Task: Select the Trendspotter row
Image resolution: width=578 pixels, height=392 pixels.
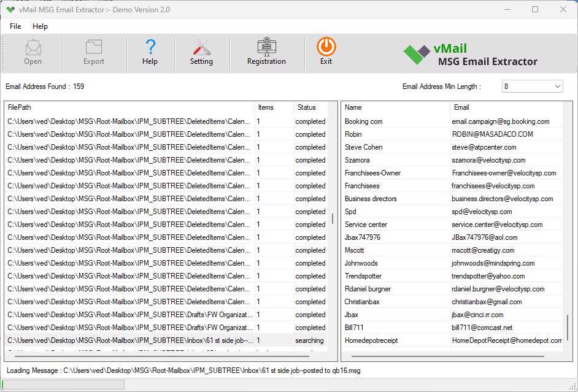Action: tap(452, 276)
